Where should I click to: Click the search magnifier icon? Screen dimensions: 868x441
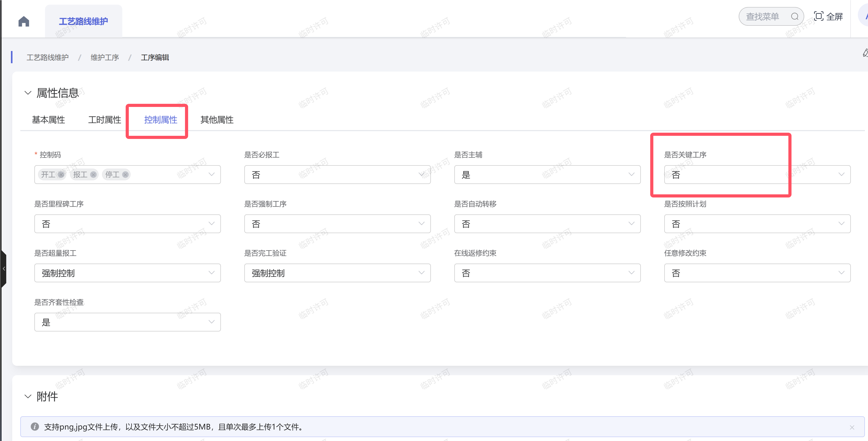point(795,16)
